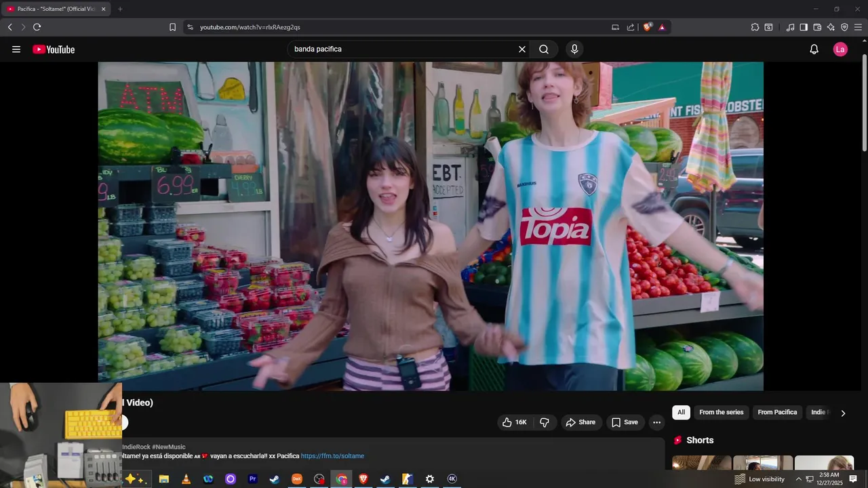Click the video player frame
This screenshot has height=488, width=868.
click(x=431, y=226)
